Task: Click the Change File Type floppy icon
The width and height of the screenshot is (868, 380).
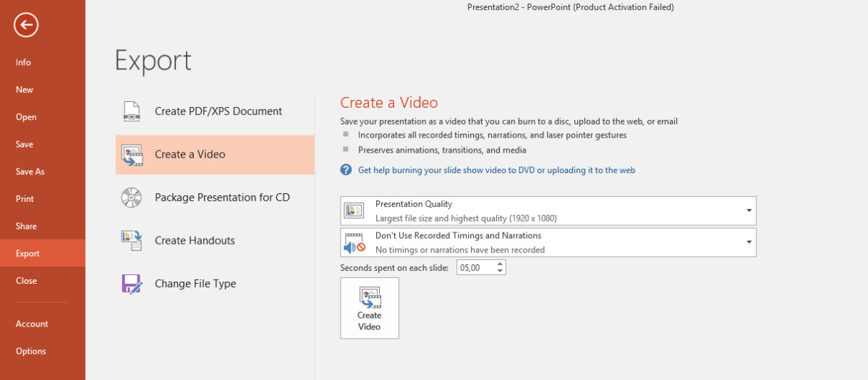Action: [x=132, y=284]
